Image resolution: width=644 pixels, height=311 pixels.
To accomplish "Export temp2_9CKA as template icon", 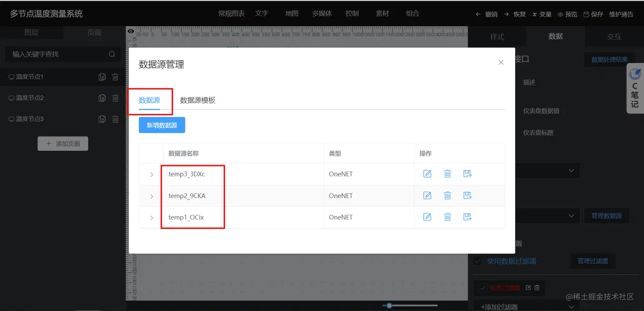I will 467,195.
